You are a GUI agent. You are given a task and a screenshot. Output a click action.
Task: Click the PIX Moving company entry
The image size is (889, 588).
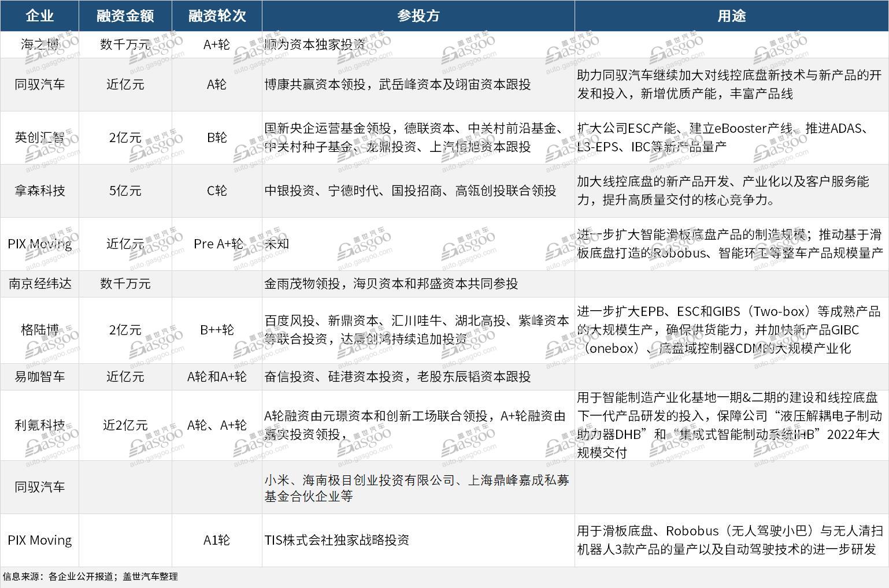[x=39, y=243]
